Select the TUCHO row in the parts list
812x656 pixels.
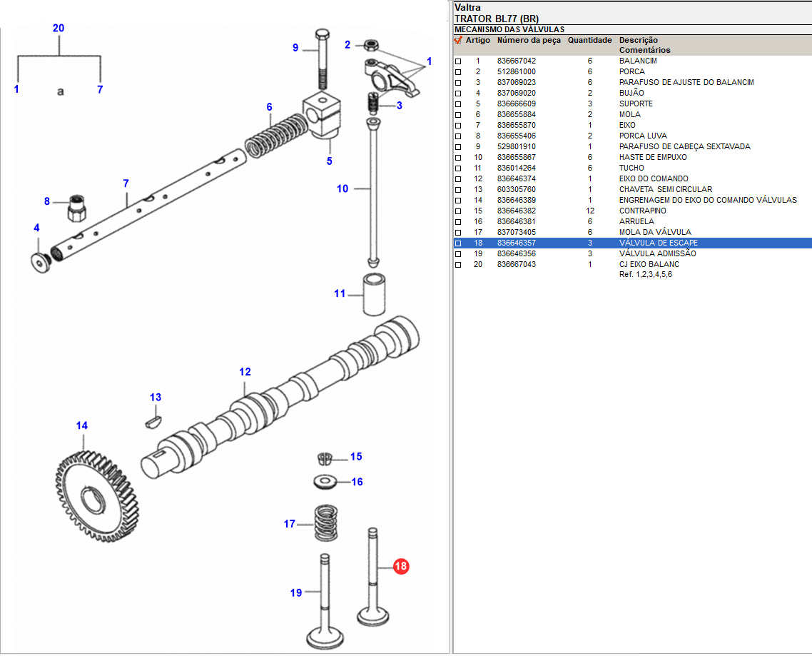[631, 168]
